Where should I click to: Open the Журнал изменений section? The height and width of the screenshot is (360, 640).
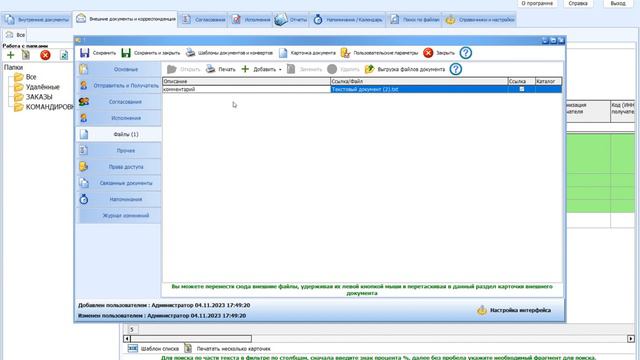[118, 216]
